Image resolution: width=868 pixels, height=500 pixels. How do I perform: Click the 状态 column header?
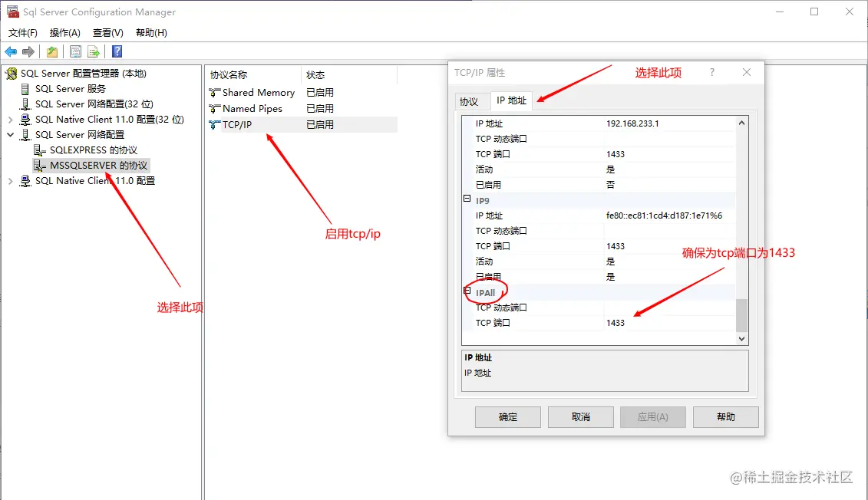(349, 74)
